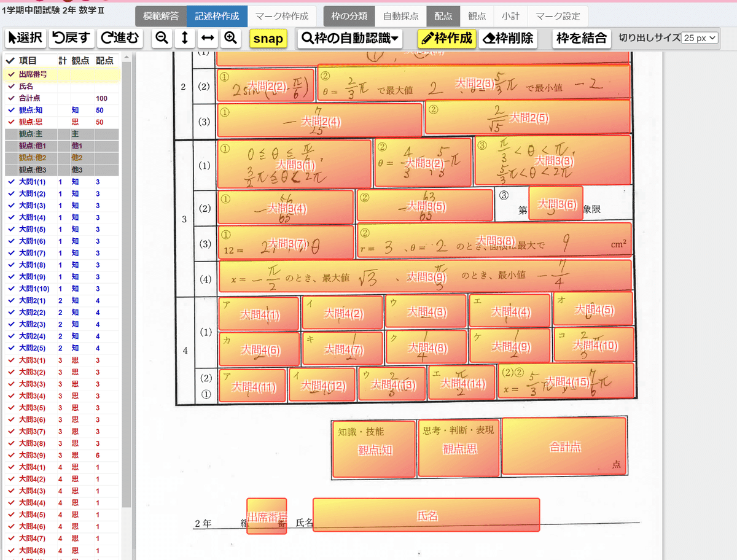Click the 氏名 frame on the sheet
737x560 pixels.
[426, 515]
